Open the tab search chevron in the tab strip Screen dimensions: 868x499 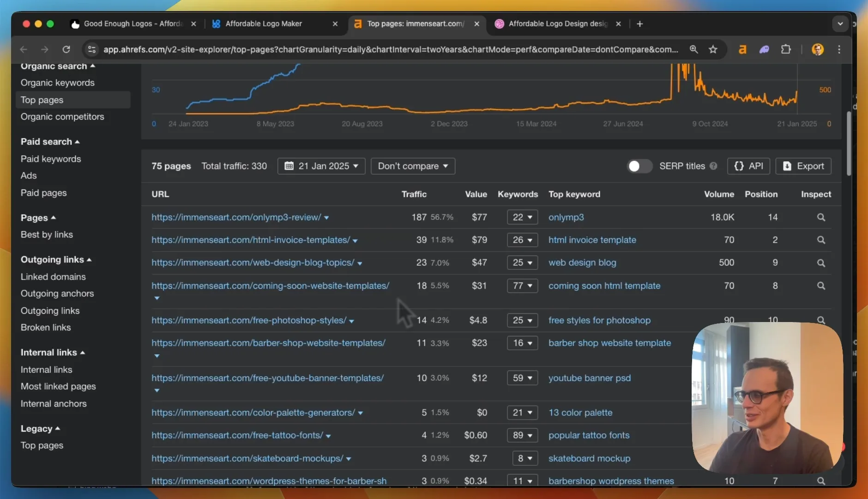pos(840,24)
